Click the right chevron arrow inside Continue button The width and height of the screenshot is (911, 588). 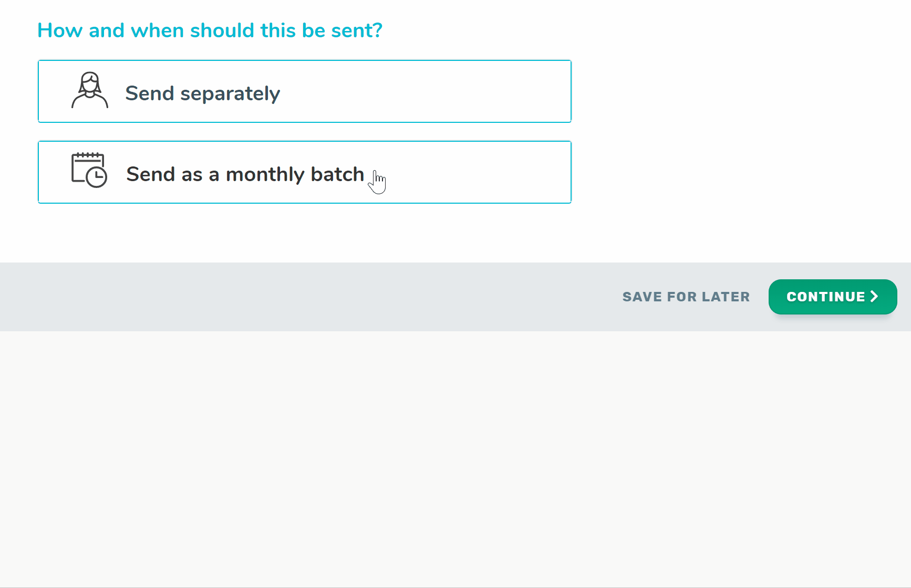874,297
